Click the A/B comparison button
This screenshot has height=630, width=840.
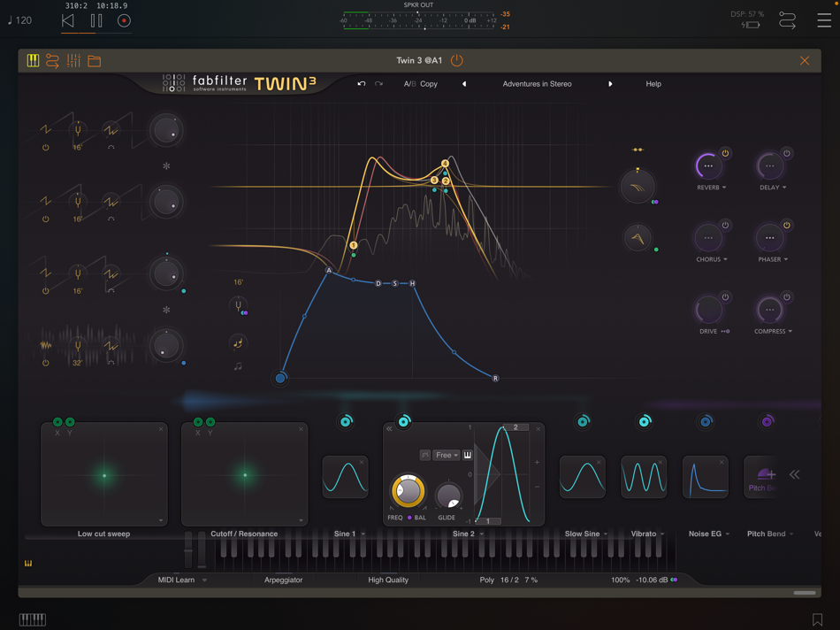point(412,83)
